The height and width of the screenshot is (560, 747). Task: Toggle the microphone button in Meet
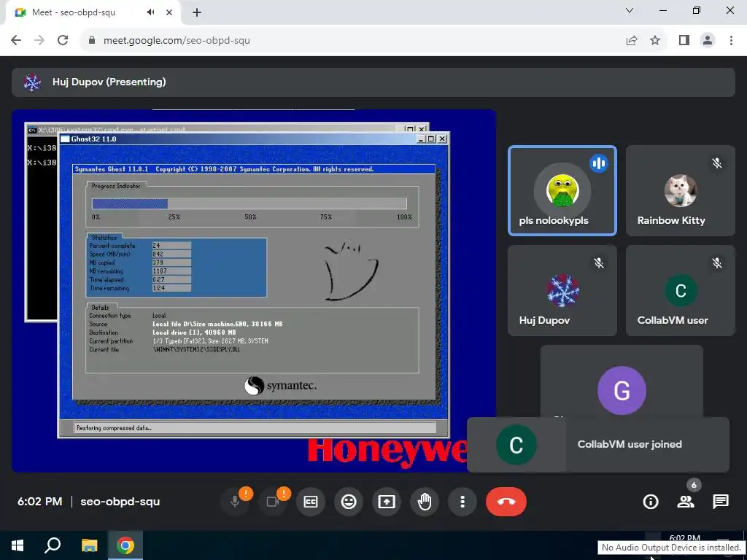click(235, 502)
